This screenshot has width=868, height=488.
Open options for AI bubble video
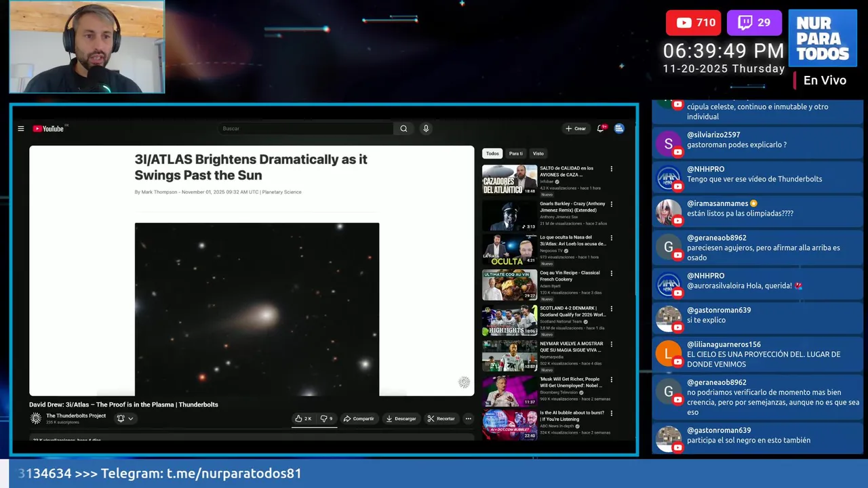[611, 415]
